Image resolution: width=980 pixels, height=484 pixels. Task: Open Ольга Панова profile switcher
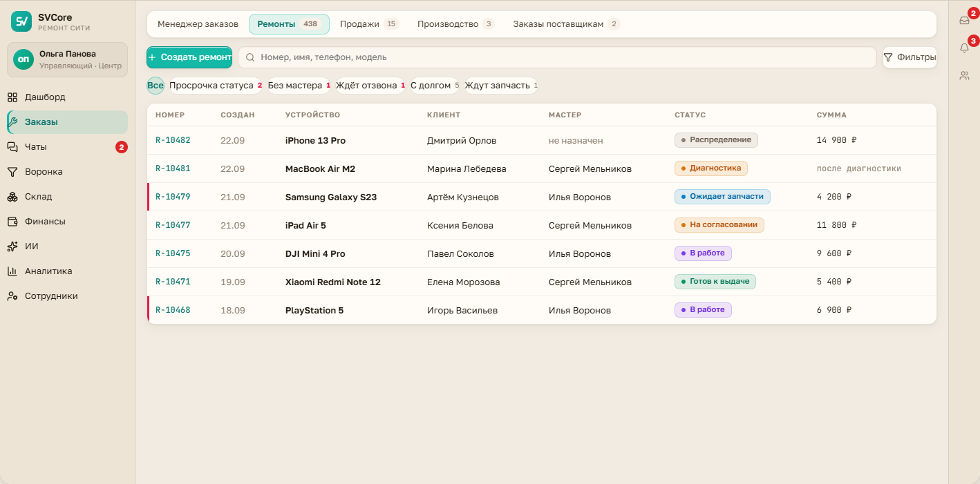(x=67, y=59)
